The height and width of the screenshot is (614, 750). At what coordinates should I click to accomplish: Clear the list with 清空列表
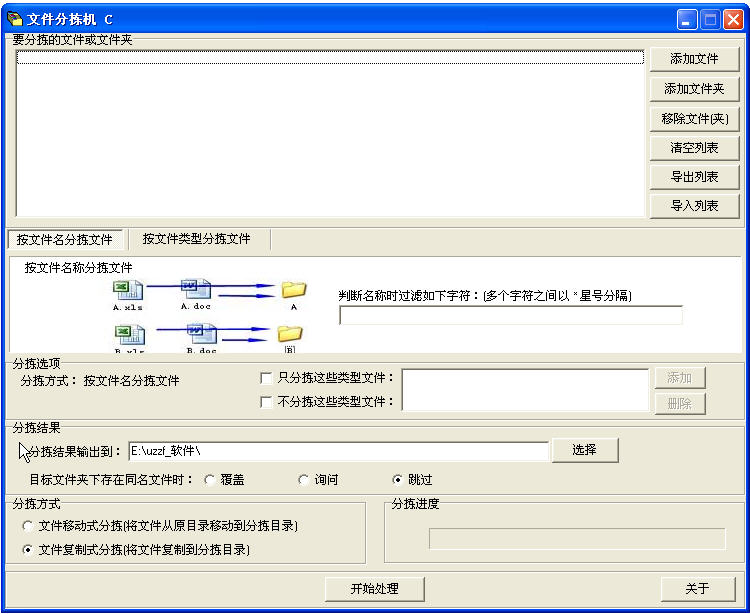tap(694, 148)
